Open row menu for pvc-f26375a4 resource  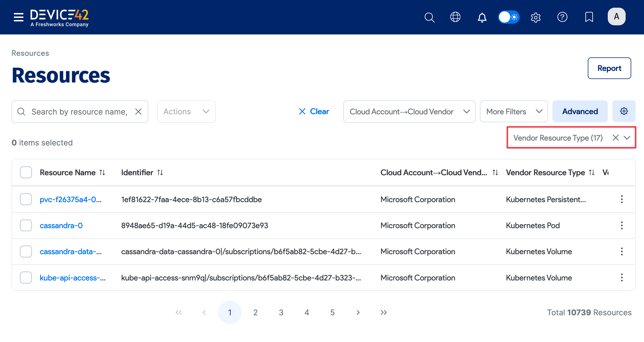coord(621,199)
